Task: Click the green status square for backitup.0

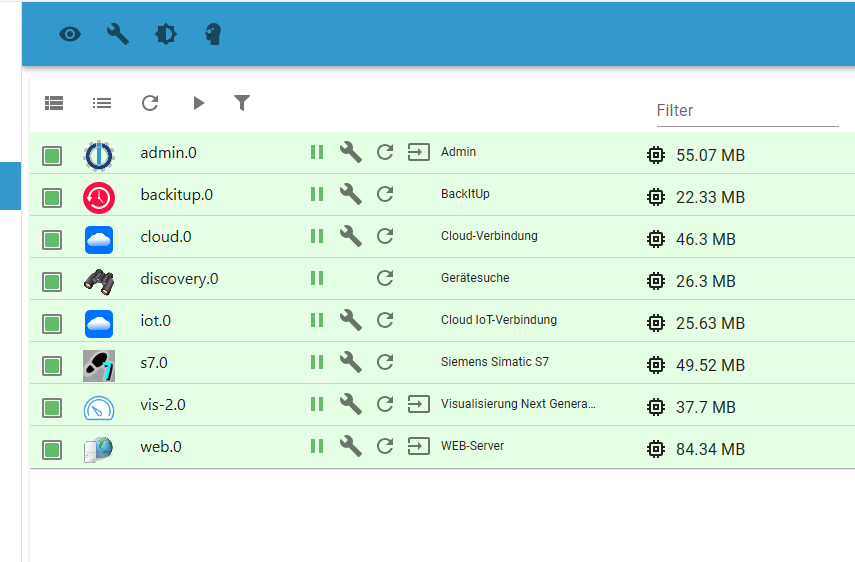Action: [x=52, y=198]
